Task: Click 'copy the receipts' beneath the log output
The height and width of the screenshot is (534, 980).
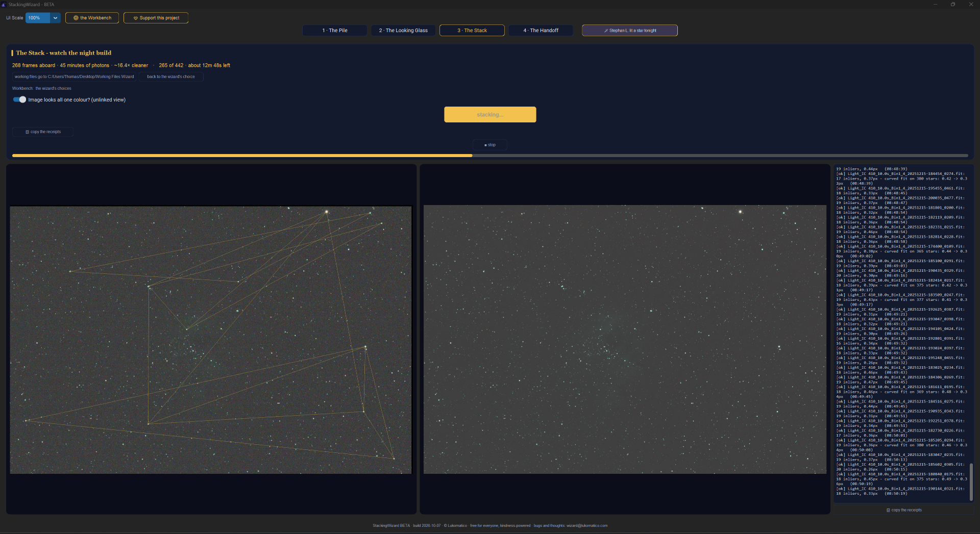Action: 904,510
